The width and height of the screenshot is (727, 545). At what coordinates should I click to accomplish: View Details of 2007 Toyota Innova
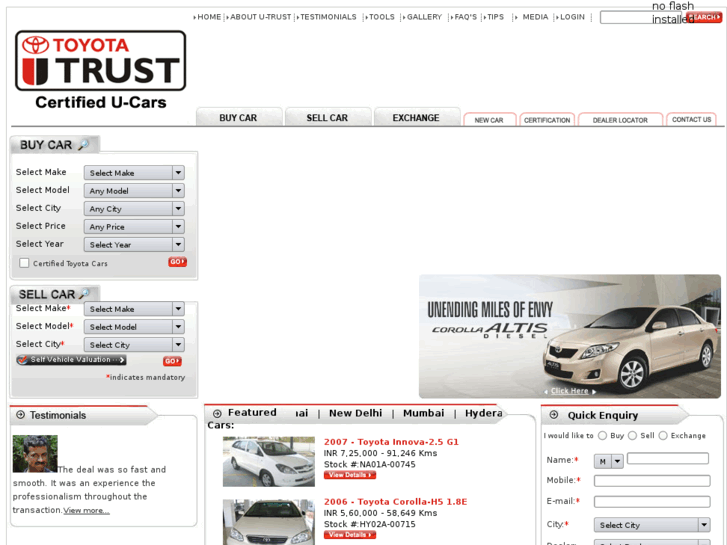tap(350, 475)
